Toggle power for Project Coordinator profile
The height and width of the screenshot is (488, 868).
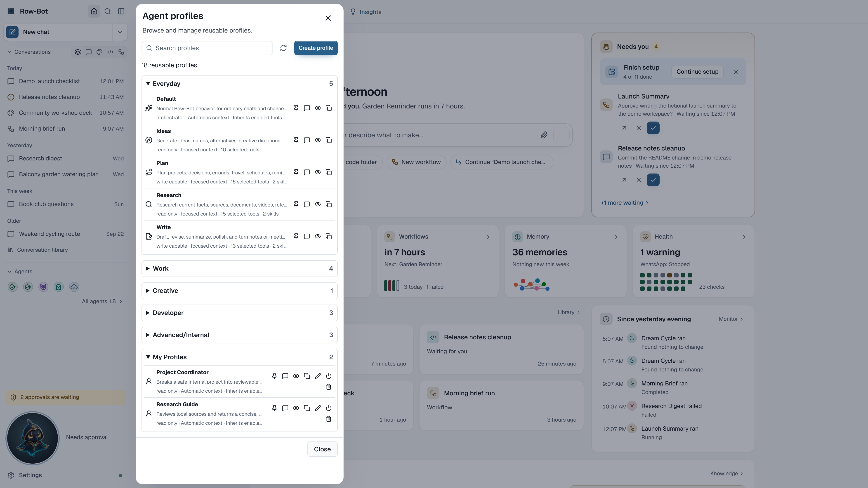(328, 376)
